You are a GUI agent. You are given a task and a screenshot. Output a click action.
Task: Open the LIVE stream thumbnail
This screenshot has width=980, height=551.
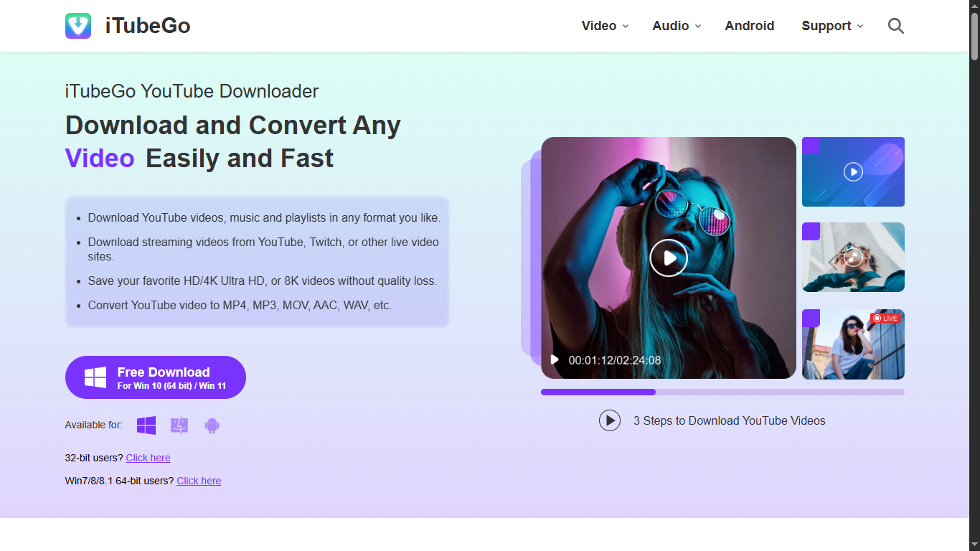point(853,344)
